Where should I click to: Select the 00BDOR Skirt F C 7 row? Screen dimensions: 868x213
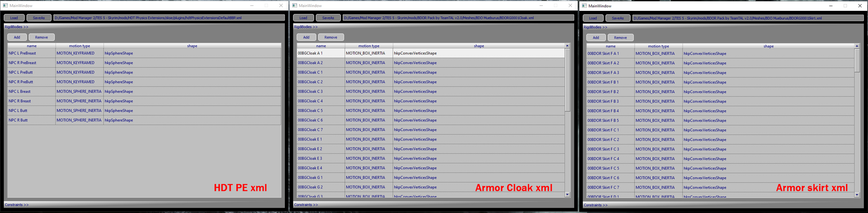(721, 187)
